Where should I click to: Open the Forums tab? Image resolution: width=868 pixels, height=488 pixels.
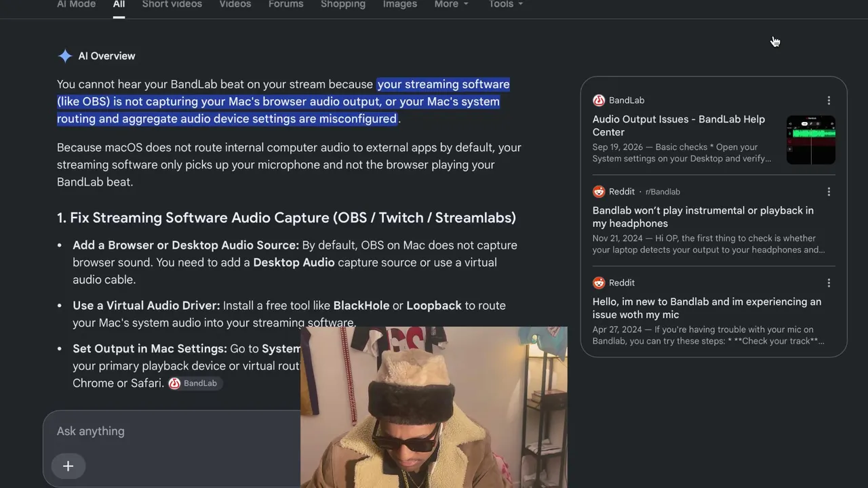click(286, 5)
